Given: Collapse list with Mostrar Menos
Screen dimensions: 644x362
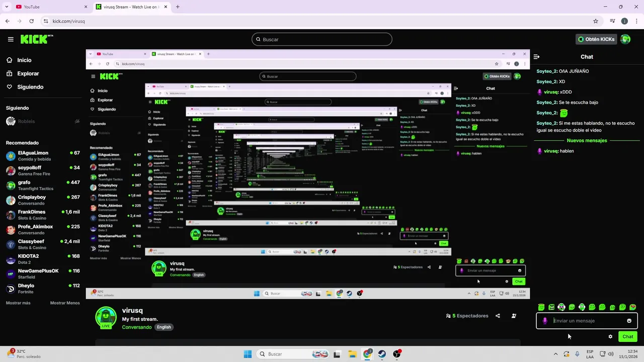Looking at the screenshot, I should (65, 303).
